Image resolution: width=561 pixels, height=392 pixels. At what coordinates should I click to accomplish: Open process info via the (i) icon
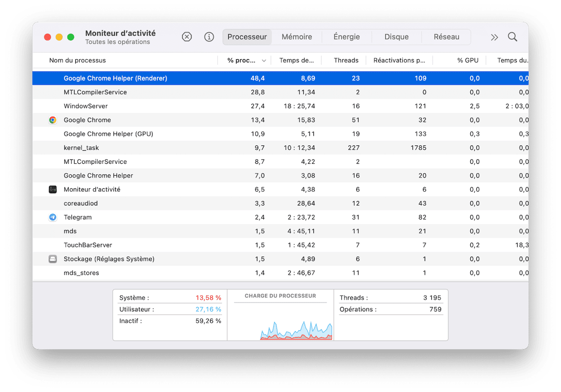coord(209,37)
